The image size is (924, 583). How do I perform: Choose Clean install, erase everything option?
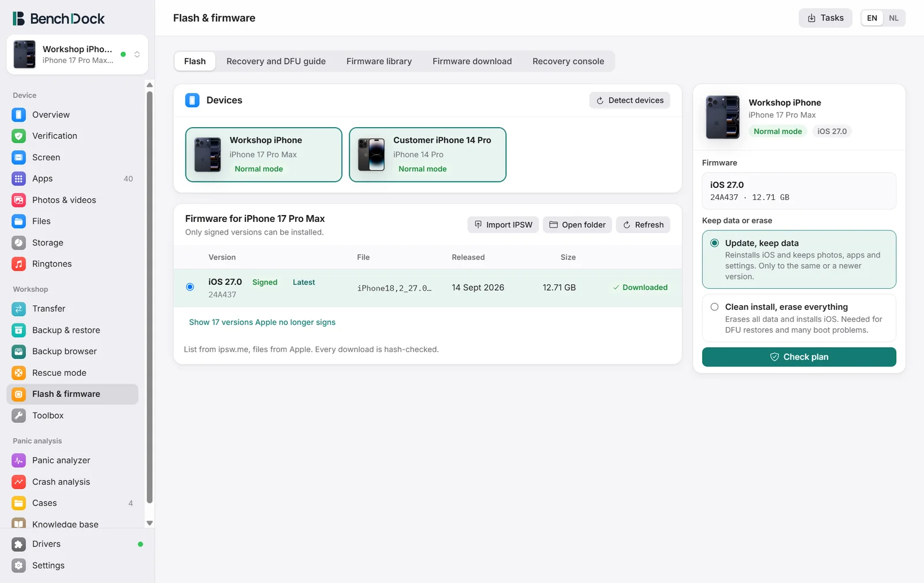[799, 318]
